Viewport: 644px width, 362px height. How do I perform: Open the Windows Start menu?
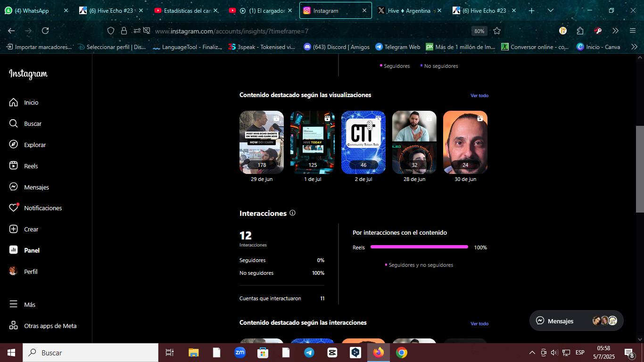(11, 353)
